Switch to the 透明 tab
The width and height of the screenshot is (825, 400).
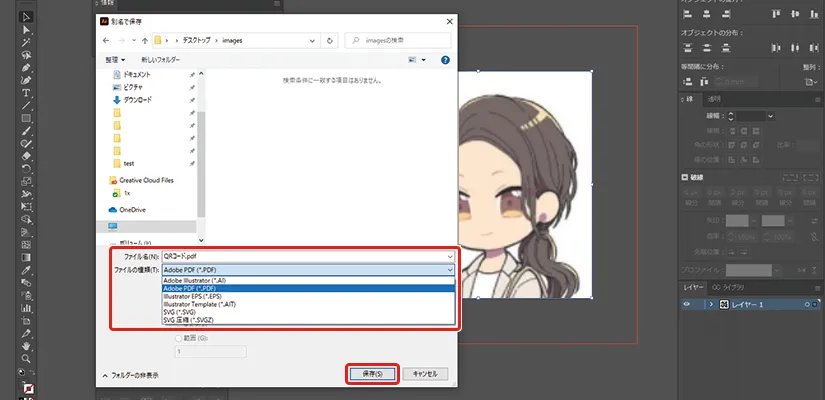(x=714, y=99)
